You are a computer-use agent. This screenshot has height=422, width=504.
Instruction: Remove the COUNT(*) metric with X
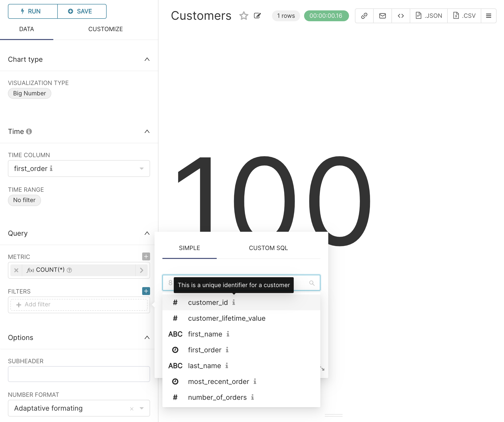tap(16, 270)
